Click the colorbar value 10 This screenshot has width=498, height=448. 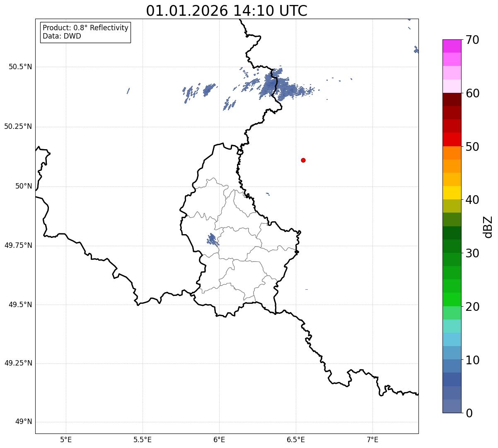pos(472,360)
